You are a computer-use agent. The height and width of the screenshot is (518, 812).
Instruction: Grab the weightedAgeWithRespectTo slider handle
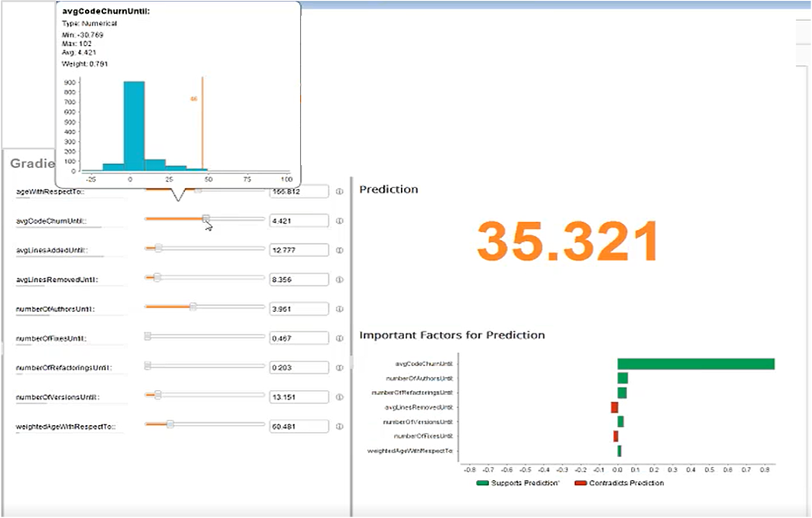point(170,424)
